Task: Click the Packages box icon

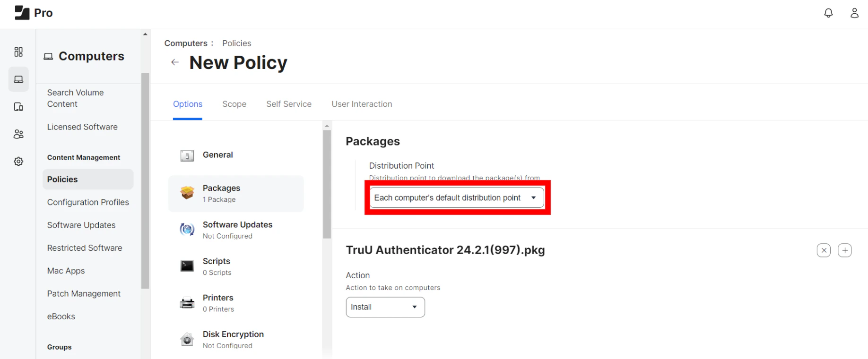Action: tap(187, 193)
